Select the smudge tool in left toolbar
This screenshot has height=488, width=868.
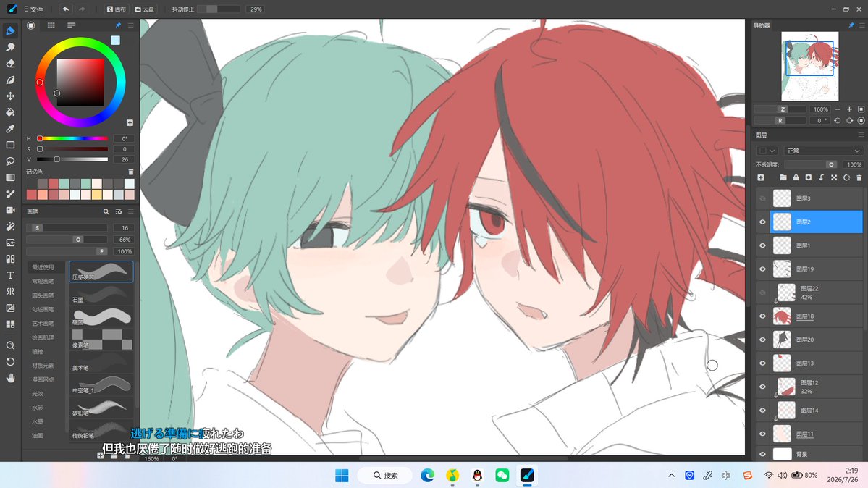[x=10, y=47]
